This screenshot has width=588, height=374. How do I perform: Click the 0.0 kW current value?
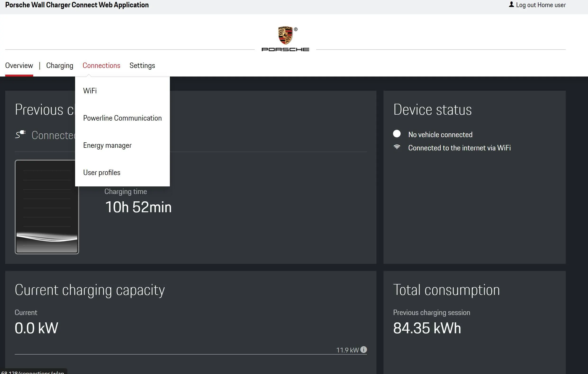(36, 328)
